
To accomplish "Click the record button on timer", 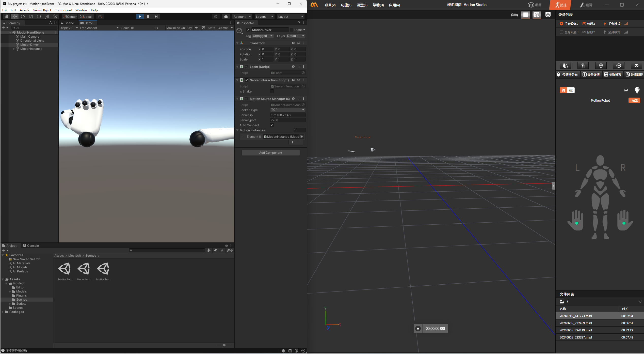I will click(x=418, y=329).
